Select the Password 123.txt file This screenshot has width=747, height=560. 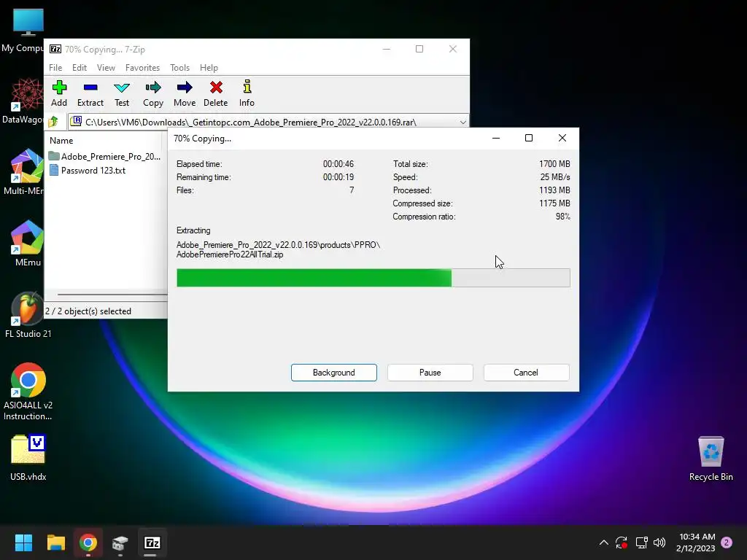click(88, 171)
